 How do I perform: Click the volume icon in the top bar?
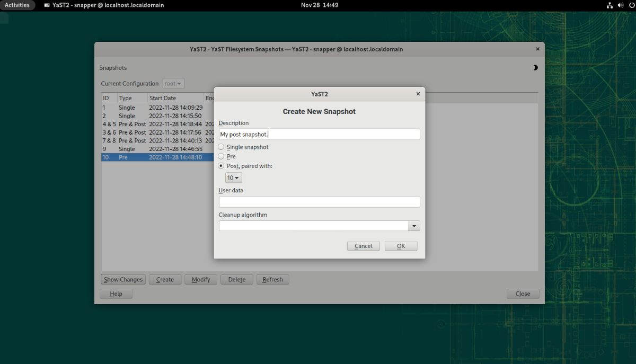click(620, 5)
